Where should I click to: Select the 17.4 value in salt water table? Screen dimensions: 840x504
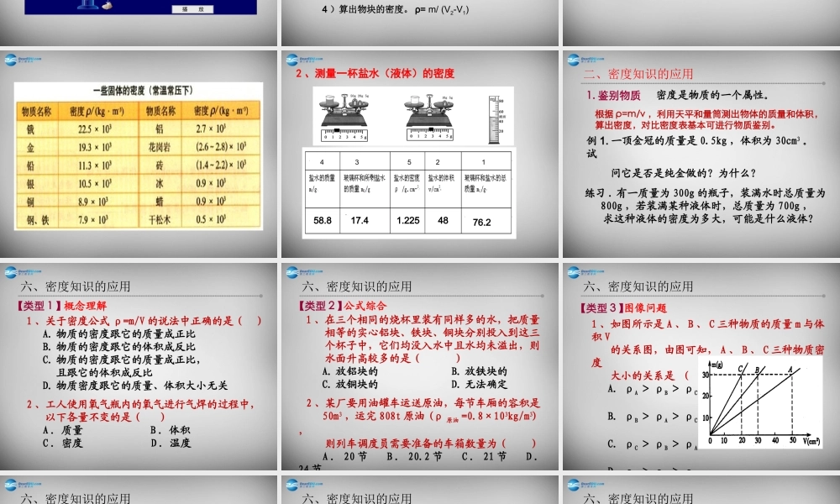coord(360,220)
